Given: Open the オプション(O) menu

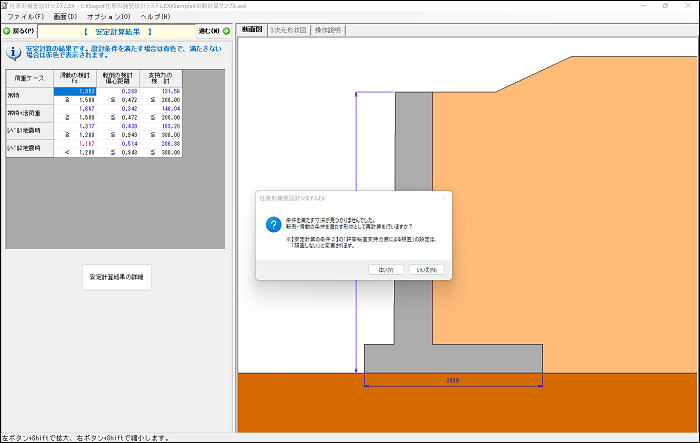Looking at the screenshot, I should [108, 17].
